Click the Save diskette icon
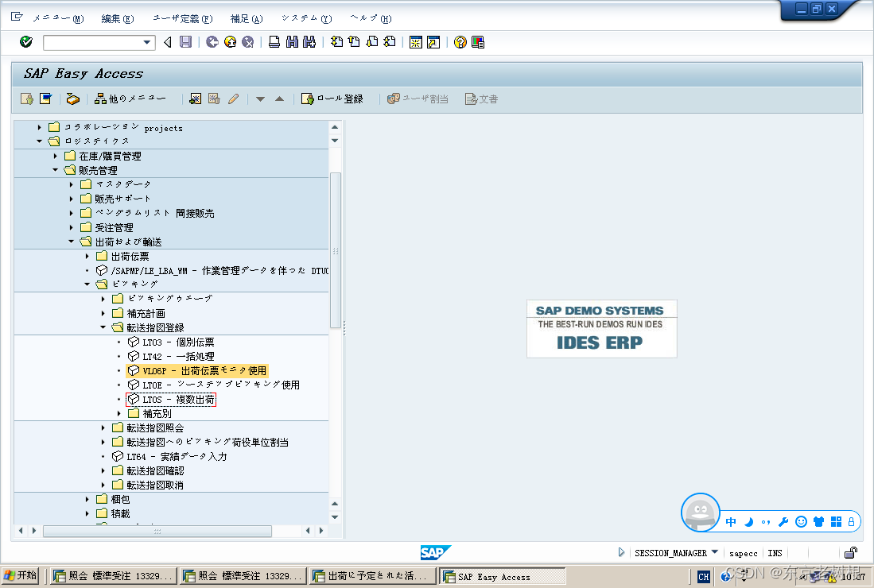The height and width of the screenshot is (588, 874). click(185, 42)
